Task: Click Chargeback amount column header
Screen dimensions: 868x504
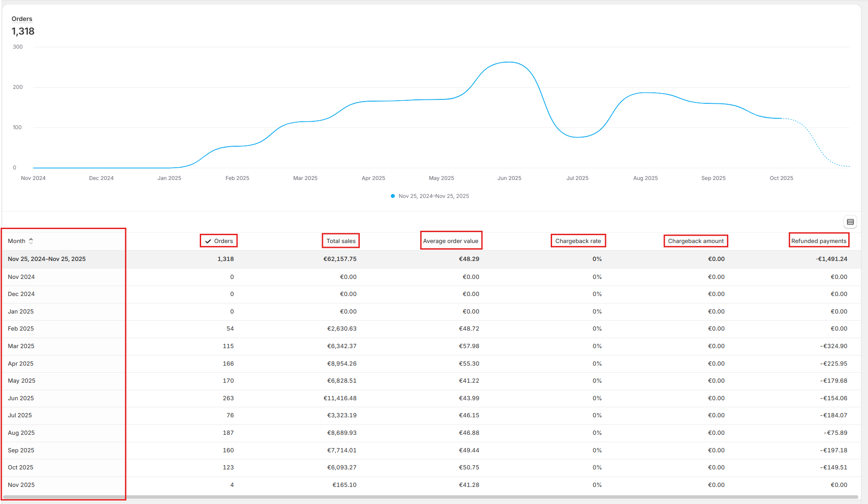Action: 695,241
